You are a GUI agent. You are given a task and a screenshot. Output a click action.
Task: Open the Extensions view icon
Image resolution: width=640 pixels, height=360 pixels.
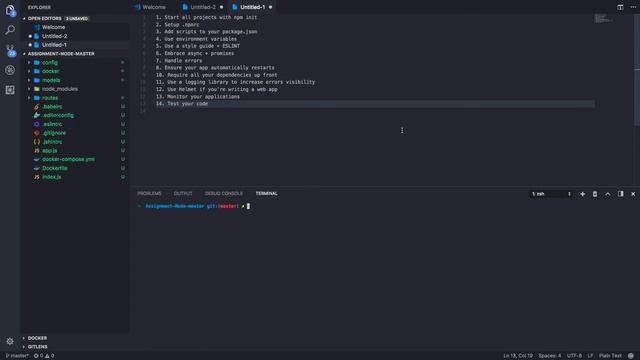[x=10, y=90]
